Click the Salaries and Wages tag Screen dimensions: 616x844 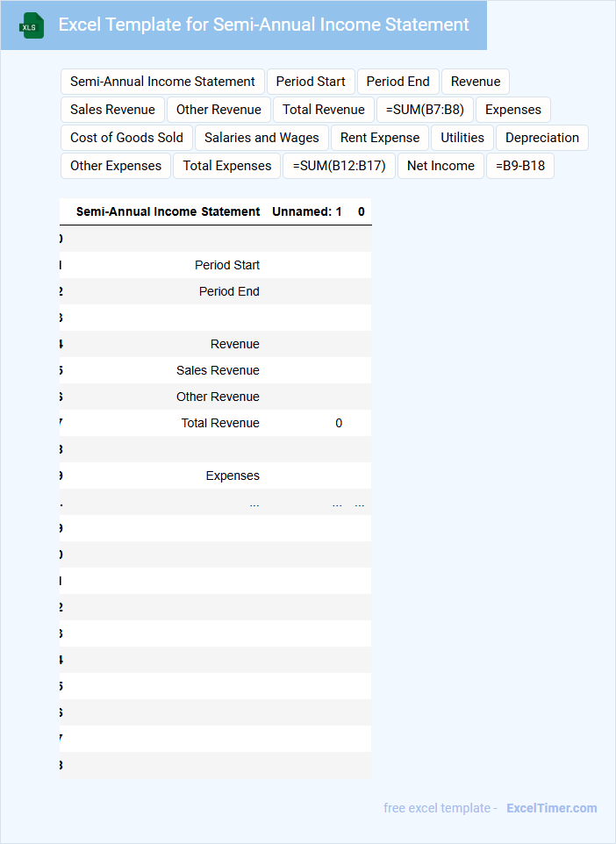(x=261, y=138)
